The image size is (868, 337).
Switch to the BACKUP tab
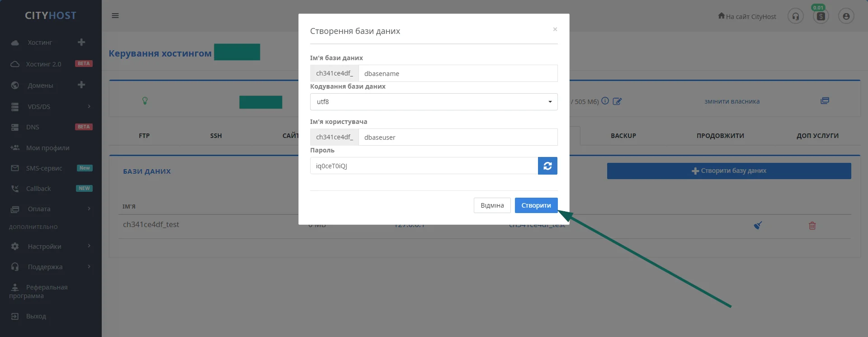coord(623,135)
